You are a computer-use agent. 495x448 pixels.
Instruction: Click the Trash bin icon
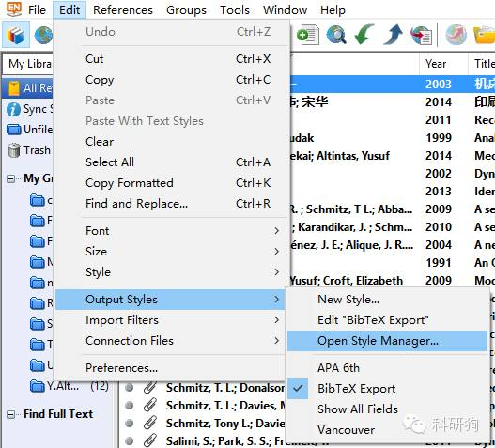pos(14,150)
